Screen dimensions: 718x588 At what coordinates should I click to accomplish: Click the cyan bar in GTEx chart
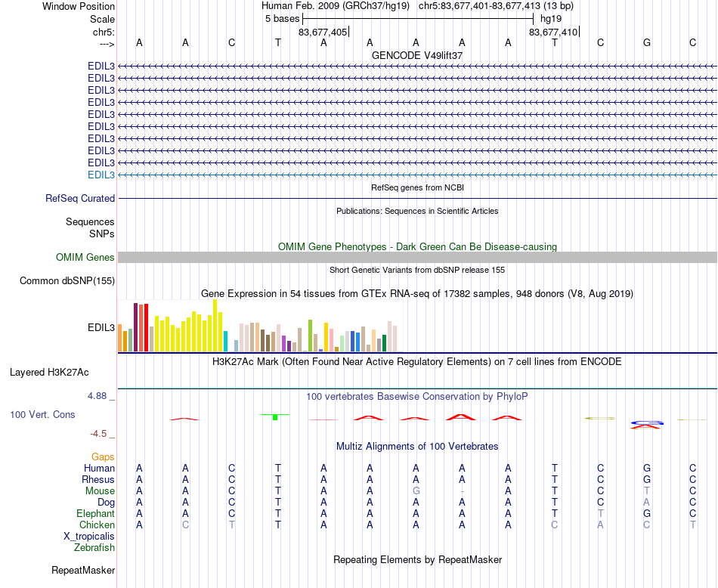tap(225, 341)
